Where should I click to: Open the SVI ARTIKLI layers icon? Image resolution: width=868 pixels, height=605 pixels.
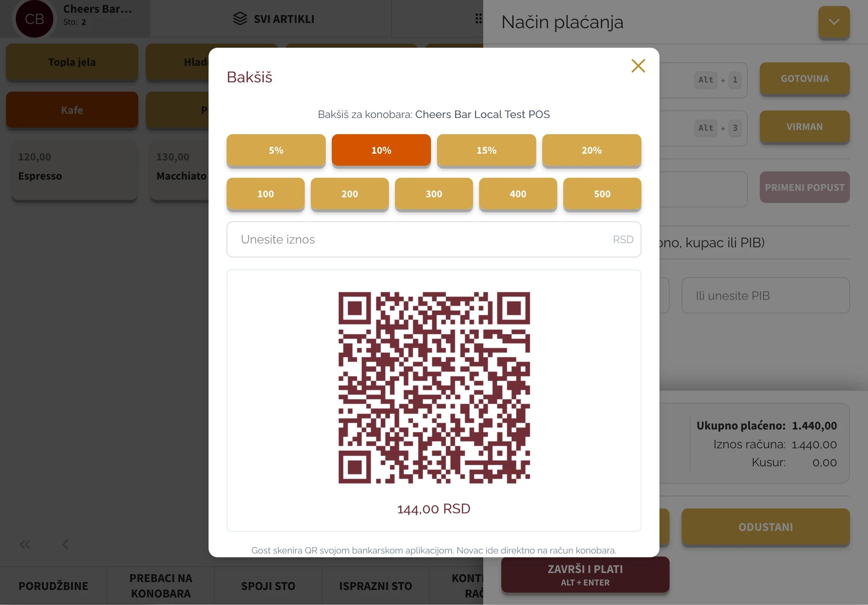(x=240, y=18)
